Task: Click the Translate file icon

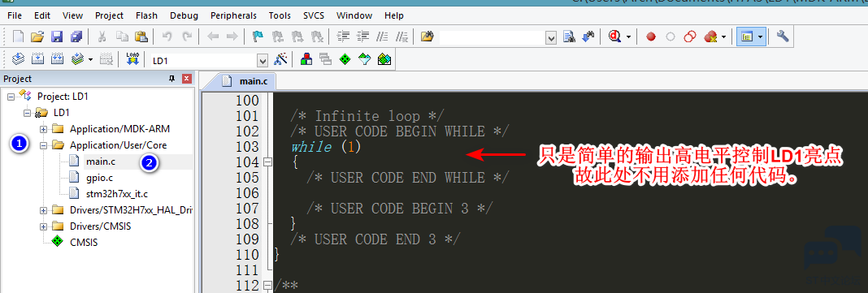Action: point(18,59)
